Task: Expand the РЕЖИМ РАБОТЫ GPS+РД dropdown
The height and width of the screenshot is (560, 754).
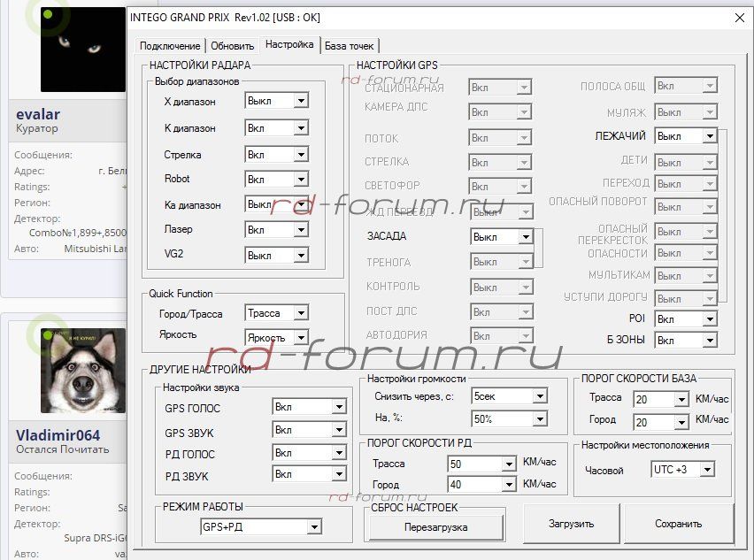Action: (x=313, y=527)
